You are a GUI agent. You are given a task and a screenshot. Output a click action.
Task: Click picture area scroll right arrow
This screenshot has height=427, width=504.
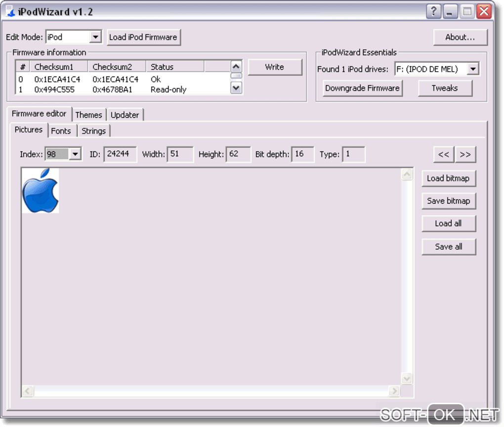click(394, 391)
